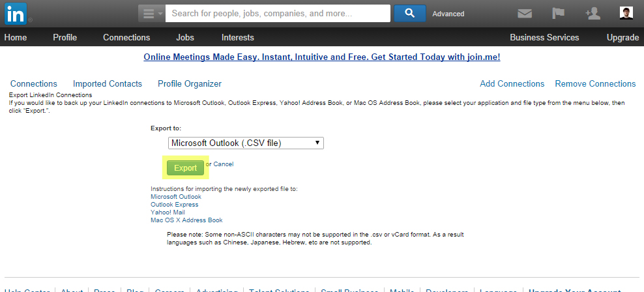Open the Export to file type dropdown

pos(246,143)
